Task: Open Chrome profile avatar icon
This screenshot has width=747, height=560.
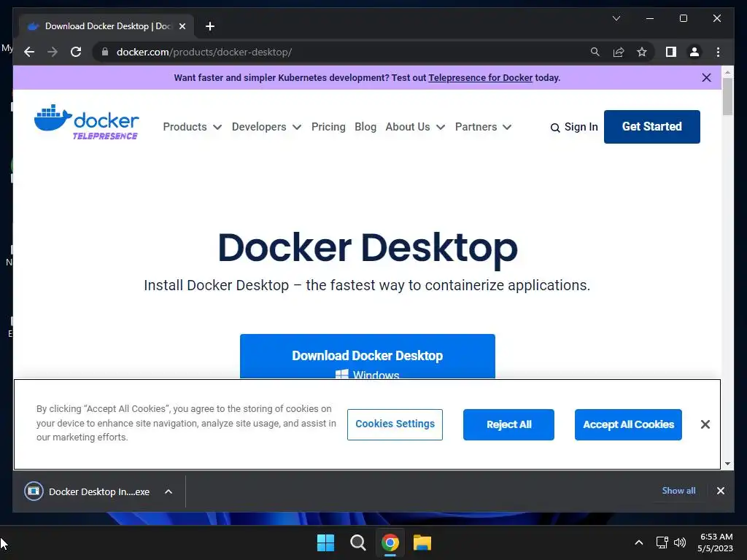Action: pyautogui.click(x=694, y=52)
